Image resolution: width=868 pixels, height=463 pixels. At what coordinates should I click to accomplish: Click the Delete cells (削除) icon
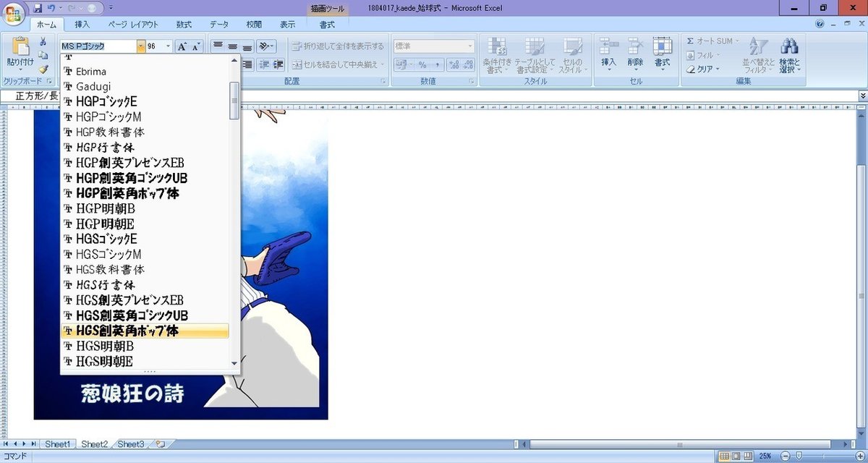pos(635,46)
